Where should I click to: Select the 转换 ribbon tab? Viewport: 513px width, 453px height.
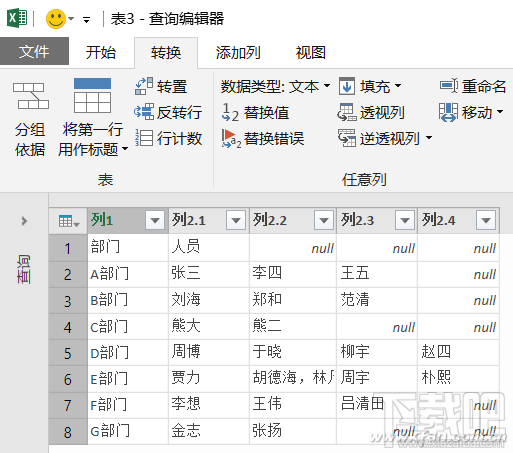click(x=166, y=53)
